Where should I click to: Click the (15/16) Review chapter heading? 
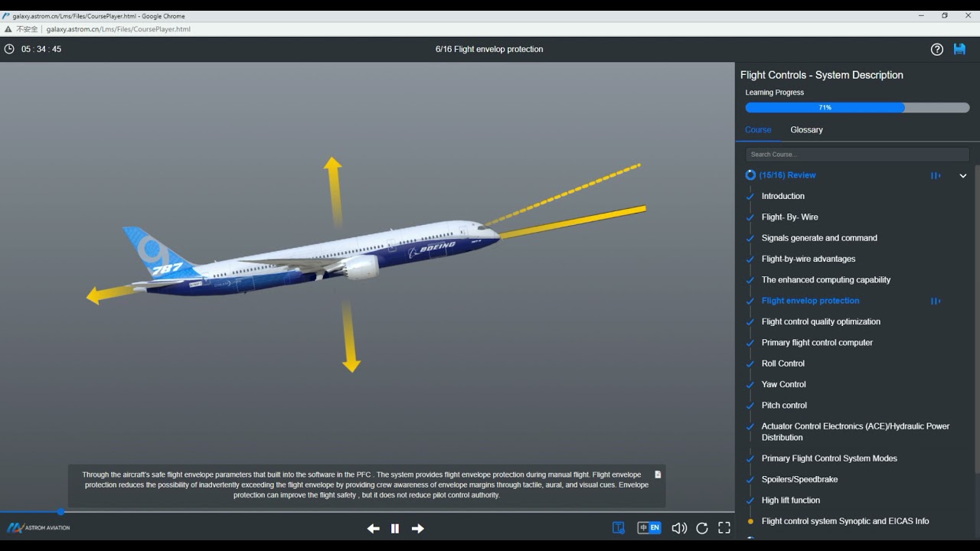[x=787, y=175]
